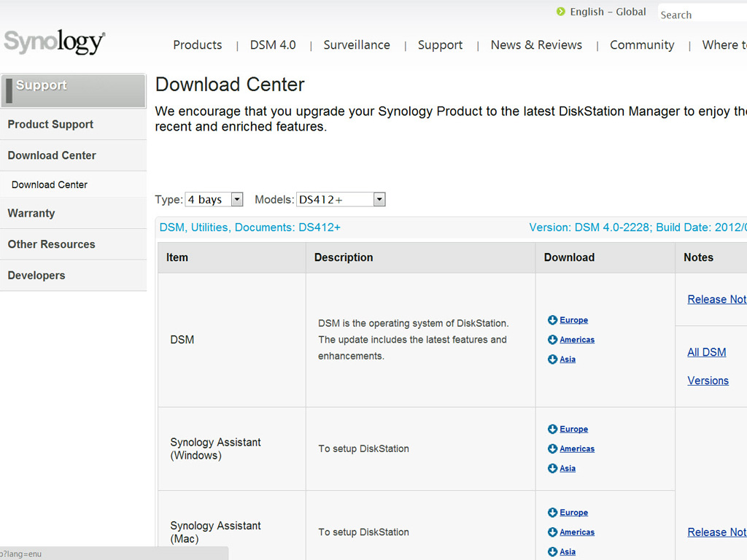Select Developers in the sidebar
Image resolution: width=747 pixels, height=560 pixels.
[74, 275]
